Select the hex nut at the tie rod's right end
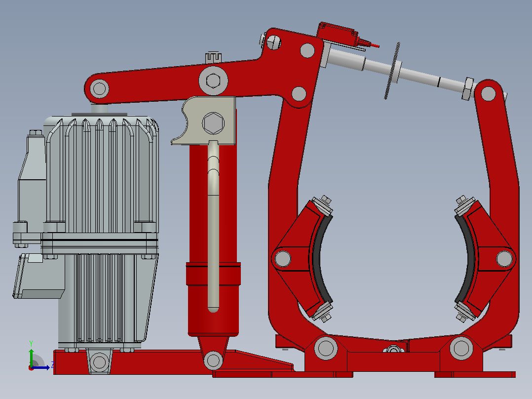The image size is (532, 399). [467, 89]
